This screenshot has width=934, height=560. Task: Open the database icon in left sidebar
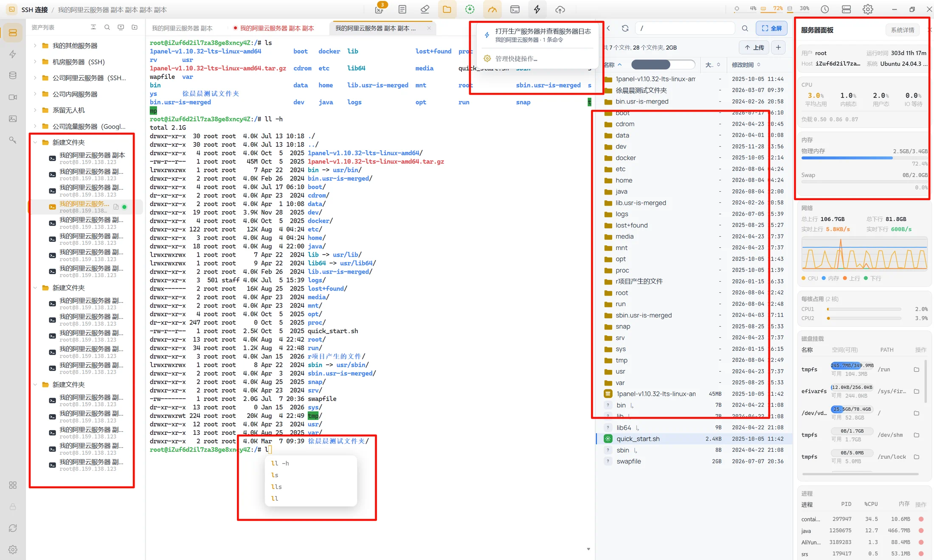pyautogui.click(x=13, y=76)
